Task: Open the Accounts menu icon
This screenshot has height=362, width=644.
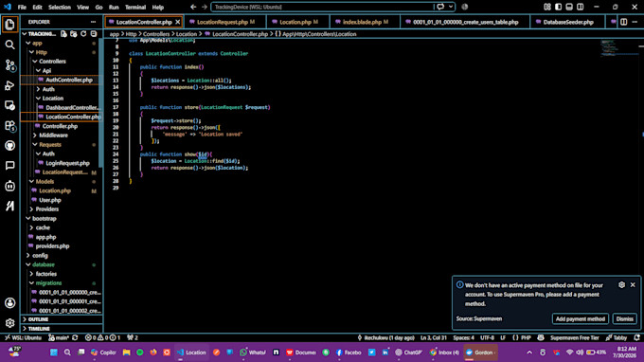Action: [x=9, y=303]
